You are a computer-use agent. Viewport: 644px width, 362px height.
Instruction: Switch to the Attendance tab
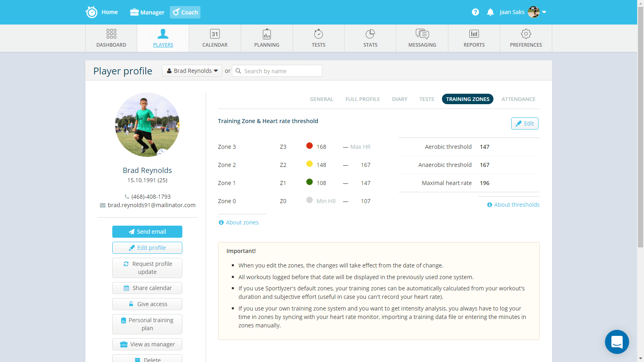coord(518,99)
